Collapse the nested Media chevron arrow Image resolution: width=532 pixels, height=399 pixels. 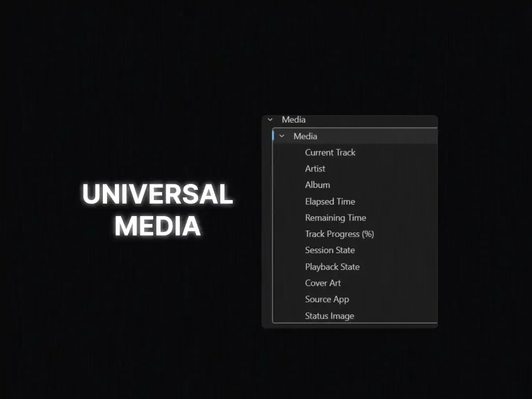(x=282, y=136)
